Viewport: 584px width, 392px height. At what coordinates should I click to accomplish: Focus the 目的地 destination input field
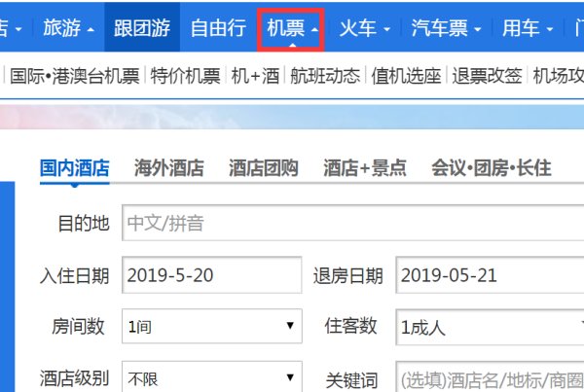tap(352, 223)
